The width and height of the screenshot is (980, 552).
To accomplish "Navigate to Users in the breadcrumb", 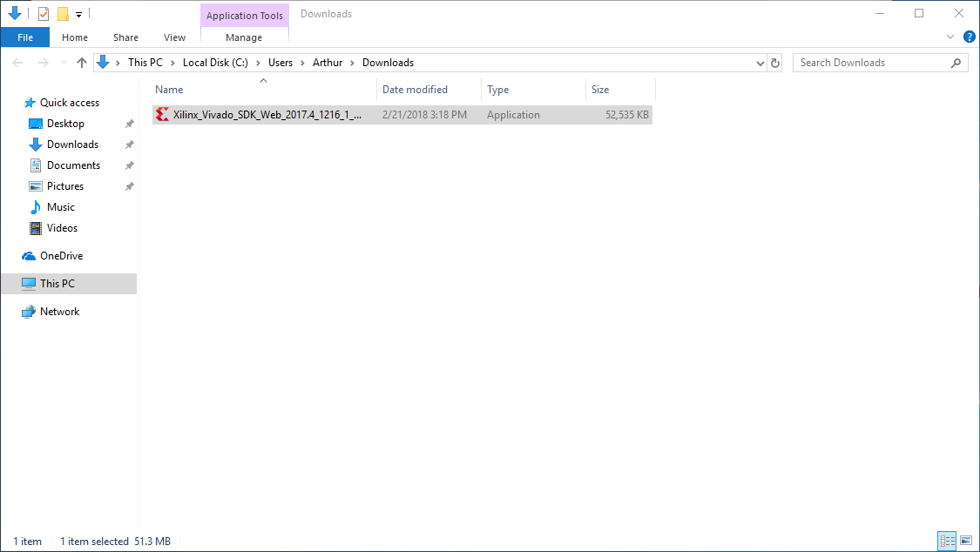I will coord(280,63).
